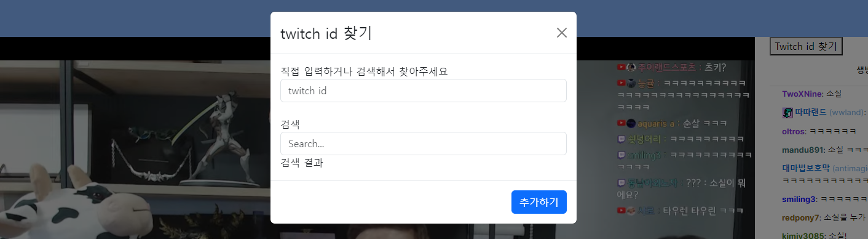868x239 pixels.
Task: Click the YouTube icon beside aquaris a message
Action: click(621, 123)
